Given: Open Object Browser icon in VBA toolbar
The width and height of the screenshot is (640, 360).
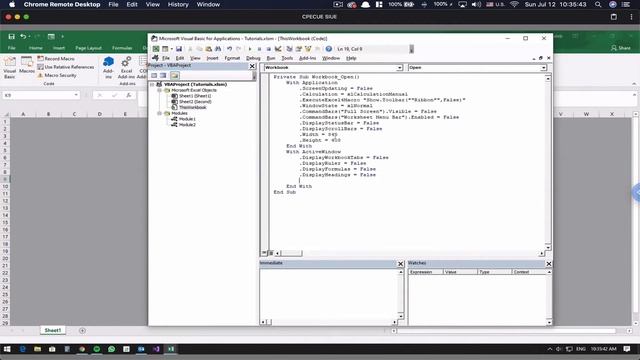Looking at the screenshot, I should pos(308,49).
